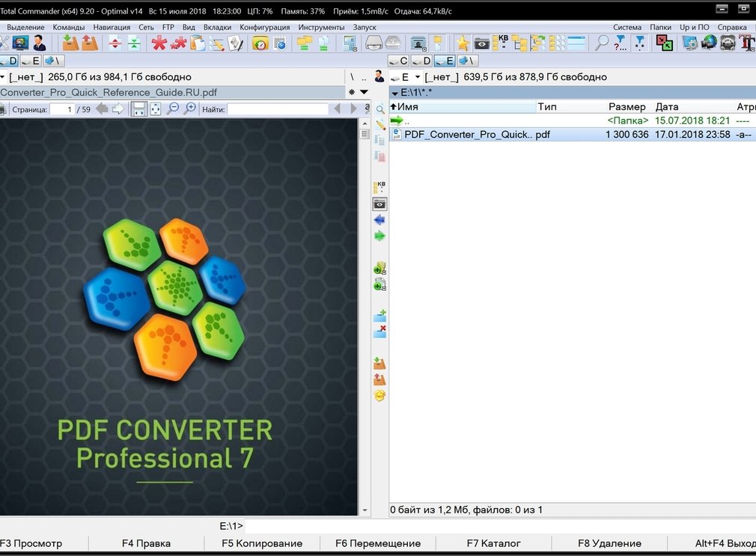Click the funnel filter with asterisks icon
Screen dimensions: 756x556
[639, 43]
